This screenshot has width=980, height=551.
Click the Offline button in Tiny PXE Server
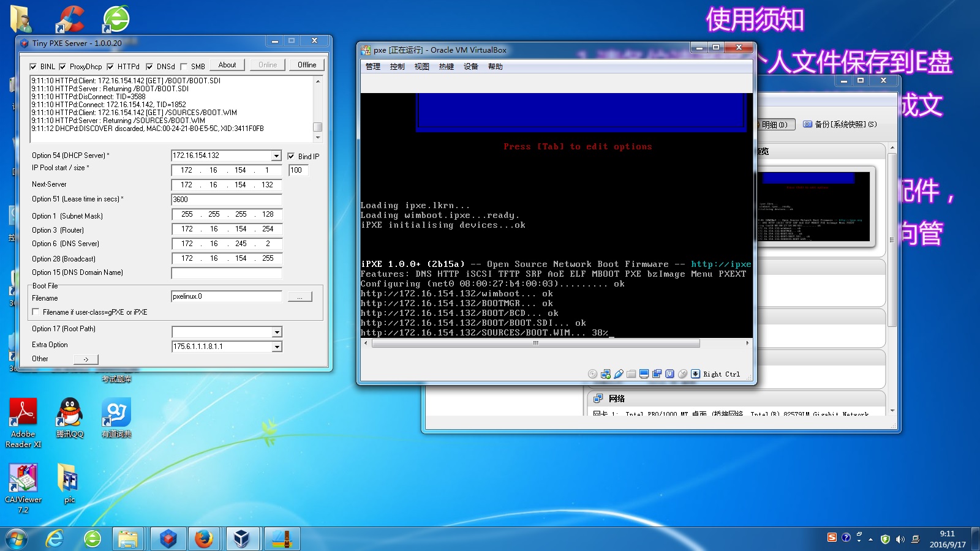coord(307,65)
